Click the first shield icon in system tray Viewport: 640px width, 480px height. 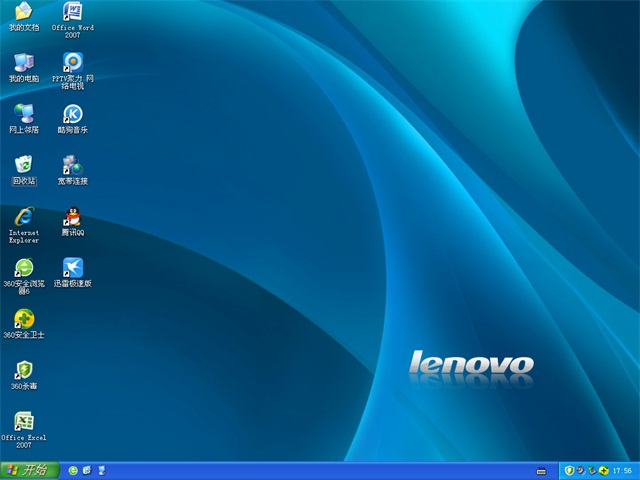tap(569, 470)
